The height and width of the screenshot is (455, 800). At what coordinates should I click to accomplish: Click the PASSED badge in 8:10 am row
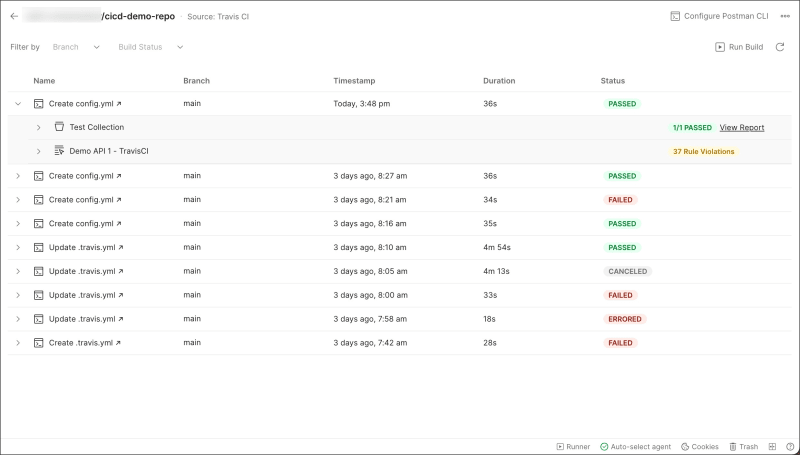(622, 248)
